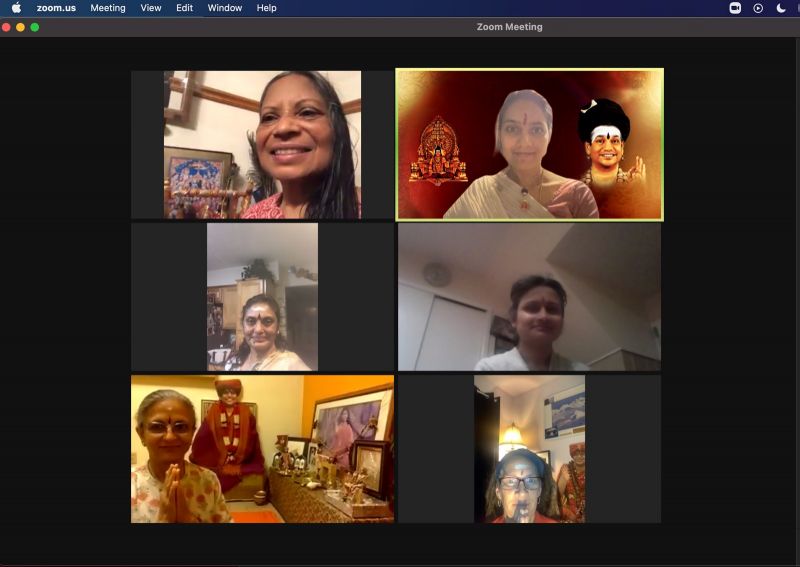Image resolution: width=800 pixels, height=567 pixels.
Task: Open the Window menu
Action: click(x=225, y=8)
